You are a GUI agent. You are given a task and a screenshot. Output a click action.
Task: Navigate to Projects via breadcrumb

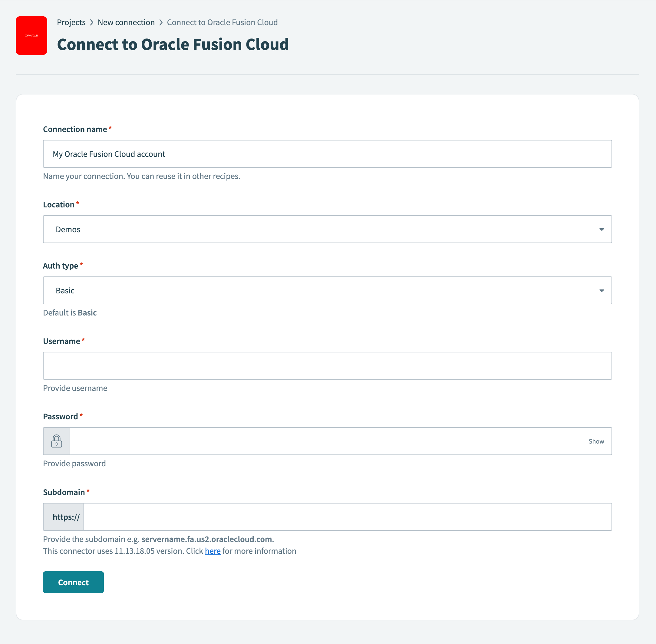click(x=71, y=22)
